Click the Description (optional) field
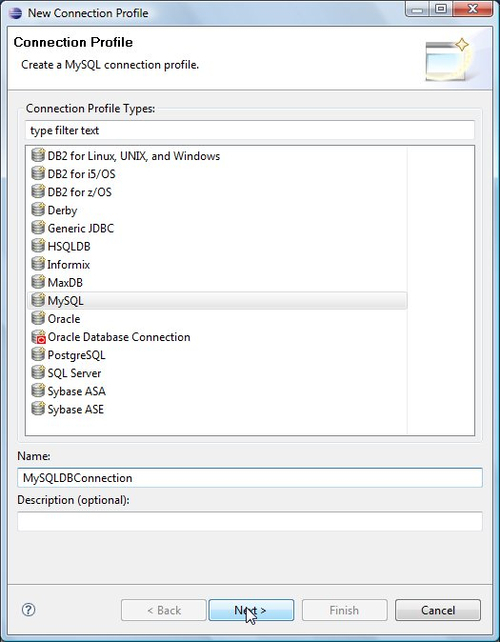Screen dimensions: 500x642 tap(250, 522)
